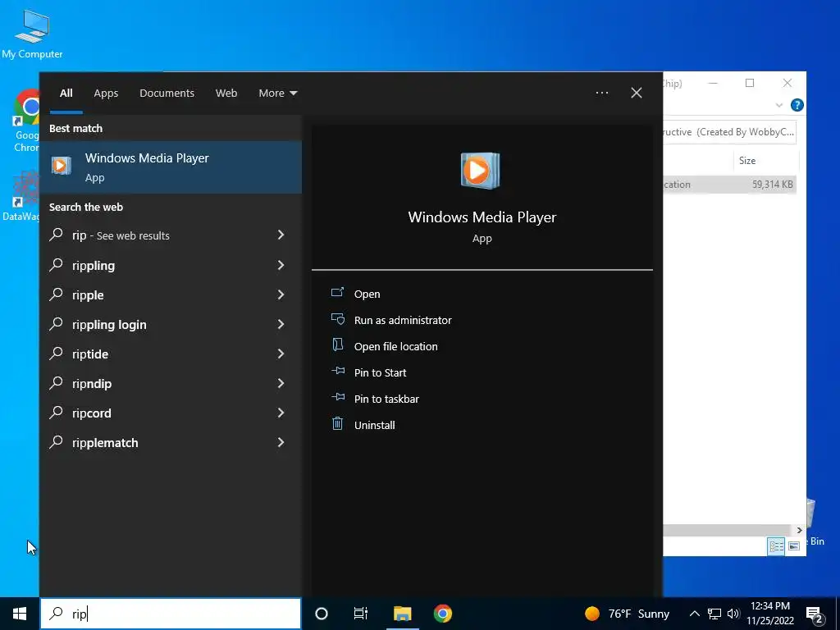Choose Pin to taskbar
Screen dimensions: 840x630
point(386,399)
